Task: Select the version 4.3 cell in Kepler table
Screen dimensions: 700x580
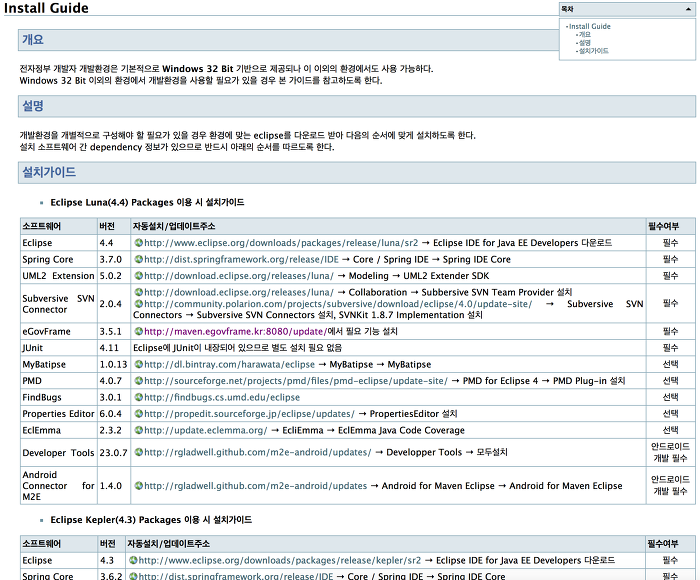Action: [x=111, y=560]
